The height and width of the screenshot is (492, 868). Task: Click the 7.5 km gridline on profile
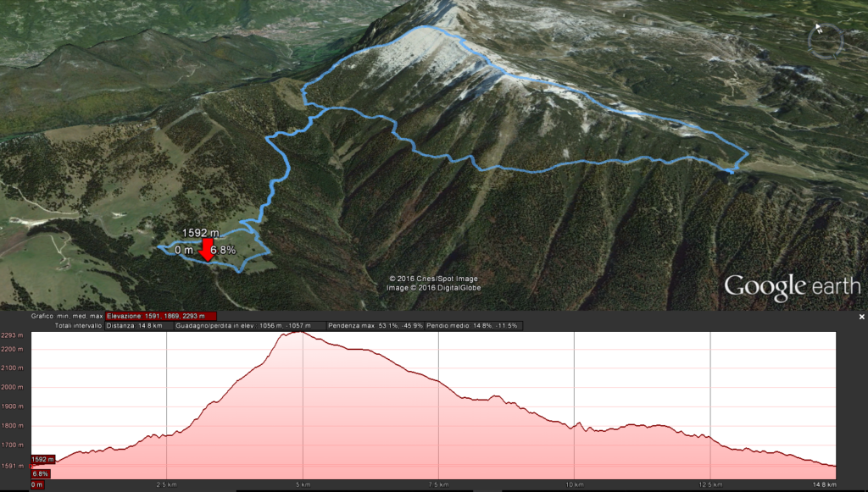point(438,406)
